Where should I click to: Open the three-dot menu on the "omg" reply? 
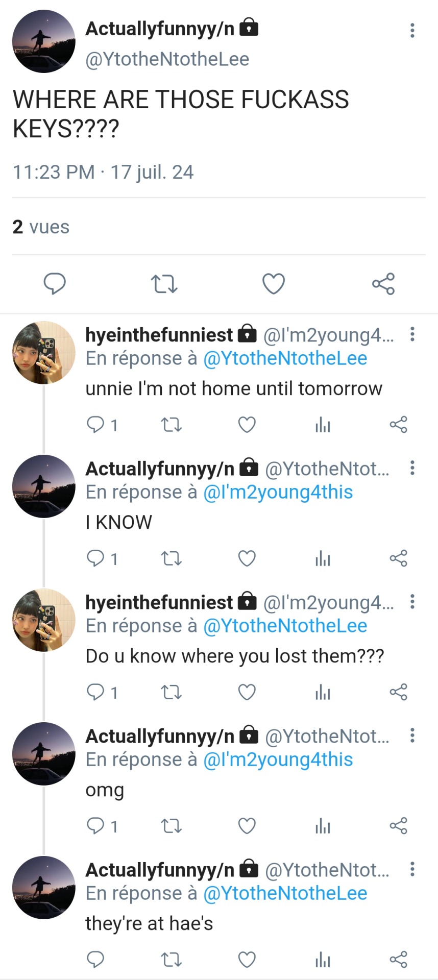click(412, 736)
